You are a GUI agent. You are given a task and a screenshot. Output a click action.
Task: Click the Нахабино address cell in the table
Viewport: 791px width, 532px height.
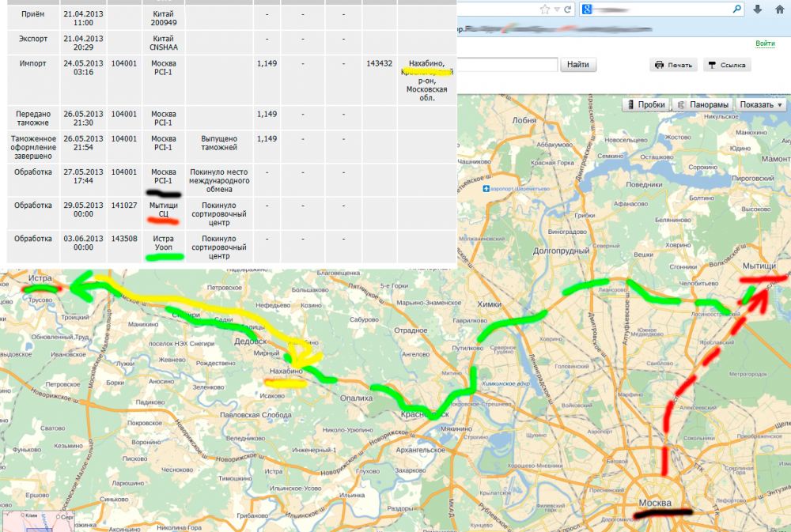[427, 81]
